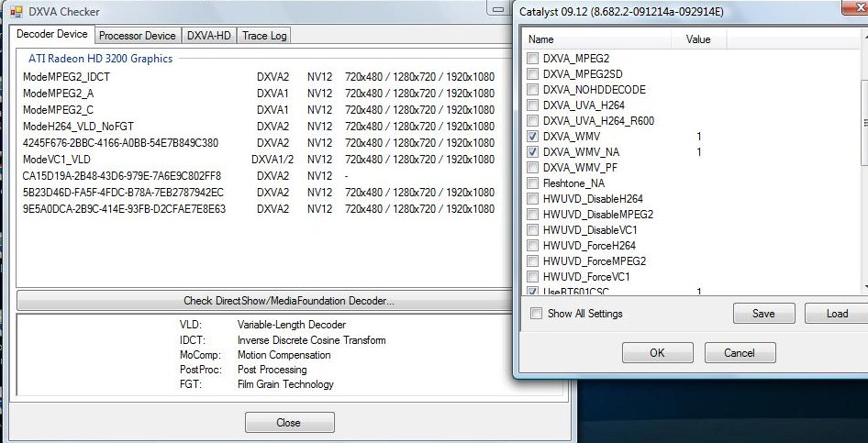Click the ATI Radeon HD 3200 Graphics heading
Screen dimensions: 868x443
(101, 59)
